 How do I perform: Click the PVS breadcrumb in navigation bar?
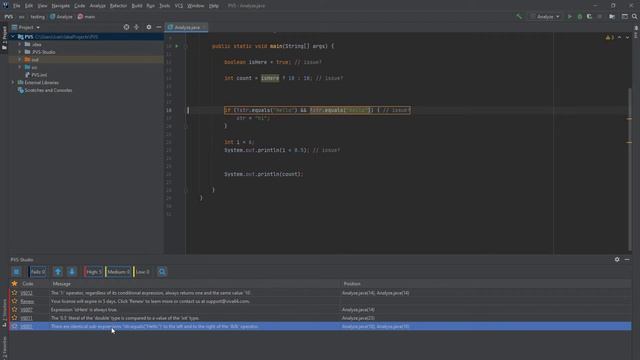pyautogui.click(x=9, y=17)
